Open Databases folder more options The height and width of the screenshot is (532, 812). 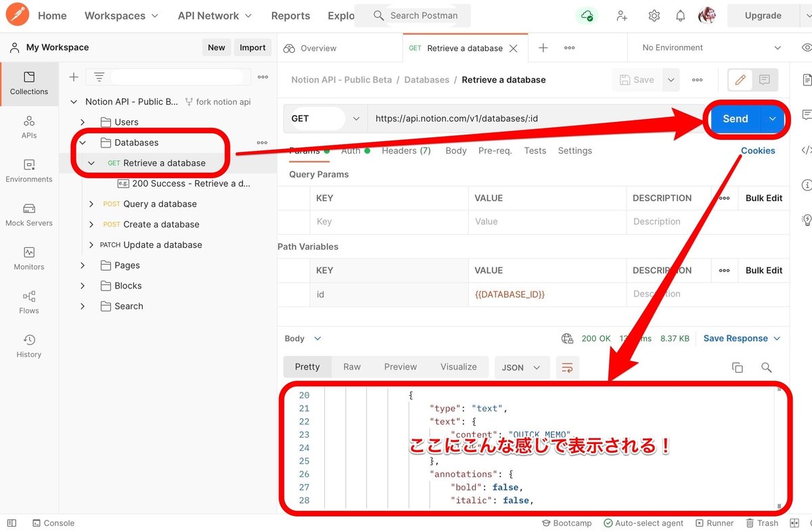tap(262, 143)
